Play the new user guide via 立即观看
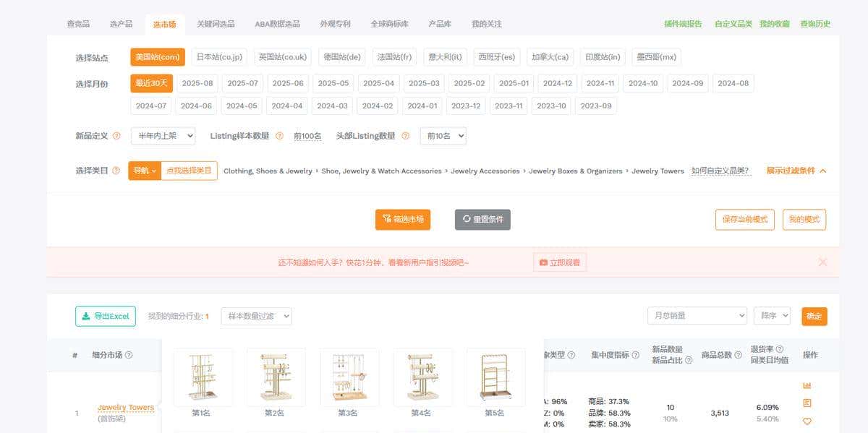Viewport: 868px width, 433px height. click(559, 262)
